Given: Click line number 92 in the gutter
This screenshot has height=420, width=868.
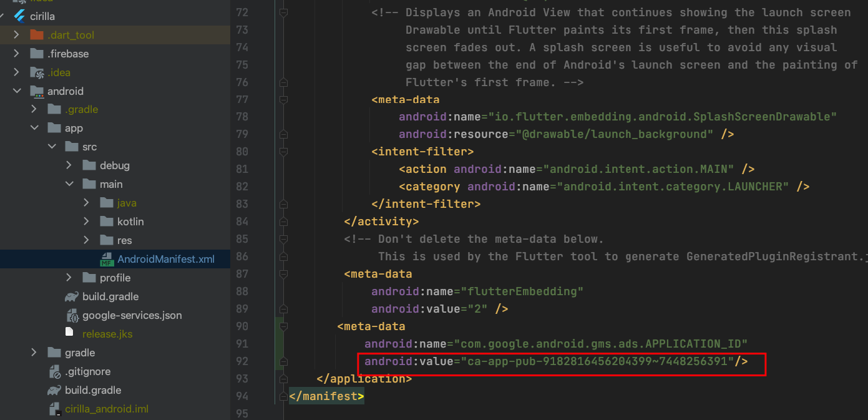Looking at the screenshot, I should coord(241,361).
